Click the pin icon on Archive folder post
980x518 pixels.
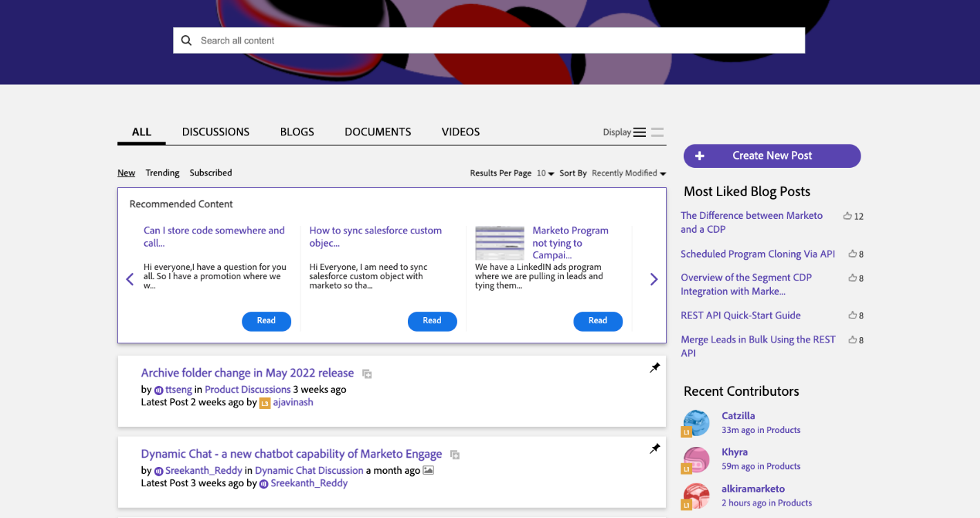click(655, 368)
